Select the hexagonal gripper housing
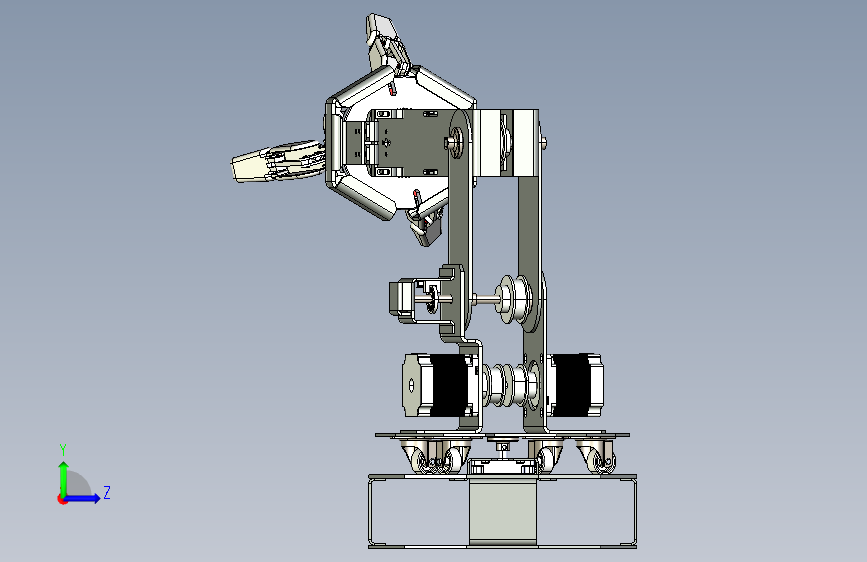This screenshot has width=867, height=562. (x=399, y=143)
